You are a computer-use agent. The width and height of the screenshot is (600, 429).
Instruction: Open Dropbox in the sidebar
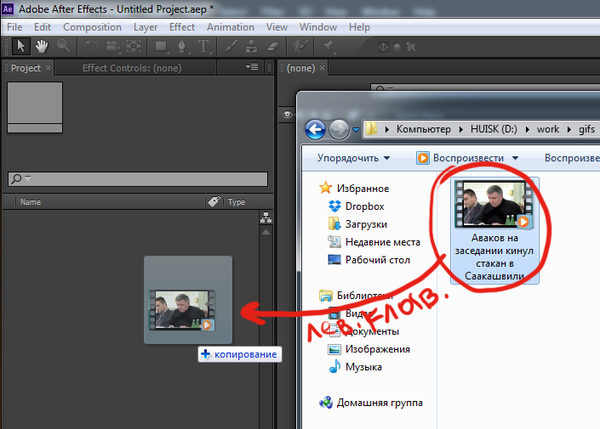pyautogui.click(x=356, y=206)
